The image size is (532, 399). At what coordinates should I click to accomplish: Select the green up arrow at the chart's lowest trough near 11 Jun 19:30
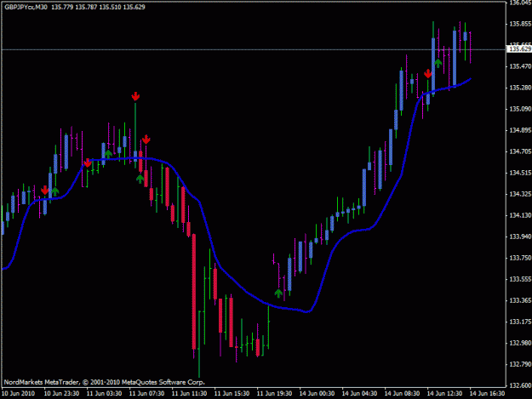pyautogui.click(x=278, y=294)
